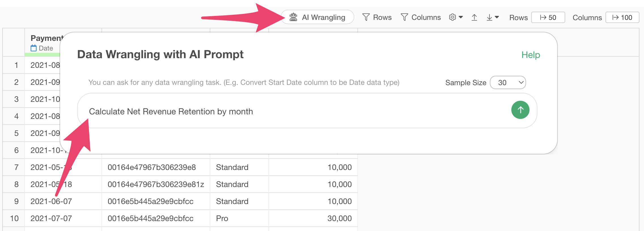Open the settings gear menu

(x=452, y=17)
